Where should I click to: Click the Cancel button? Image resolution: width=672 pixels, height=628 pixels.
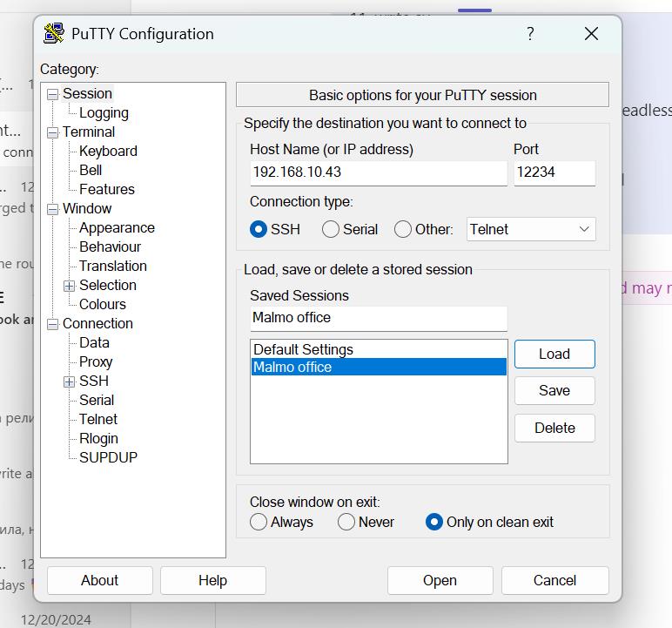click(555, 580)
